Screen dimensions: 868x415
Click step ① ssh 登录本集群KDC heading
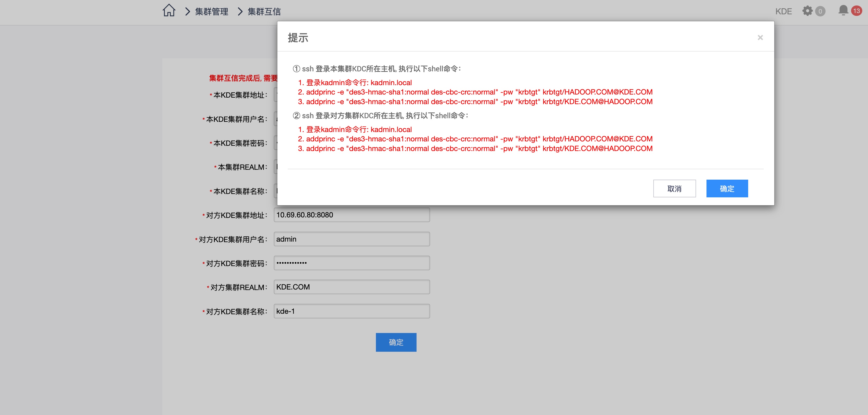click(377, 69)
